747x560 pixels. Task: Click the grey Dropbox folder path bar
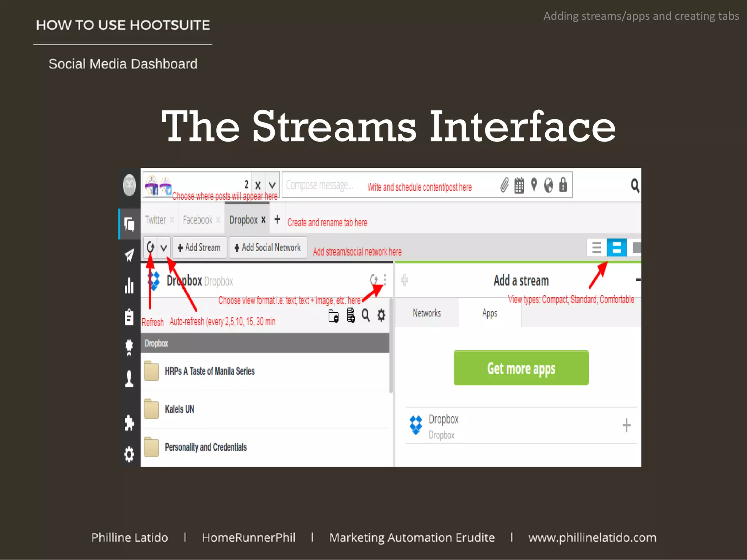tap(265, 343)
